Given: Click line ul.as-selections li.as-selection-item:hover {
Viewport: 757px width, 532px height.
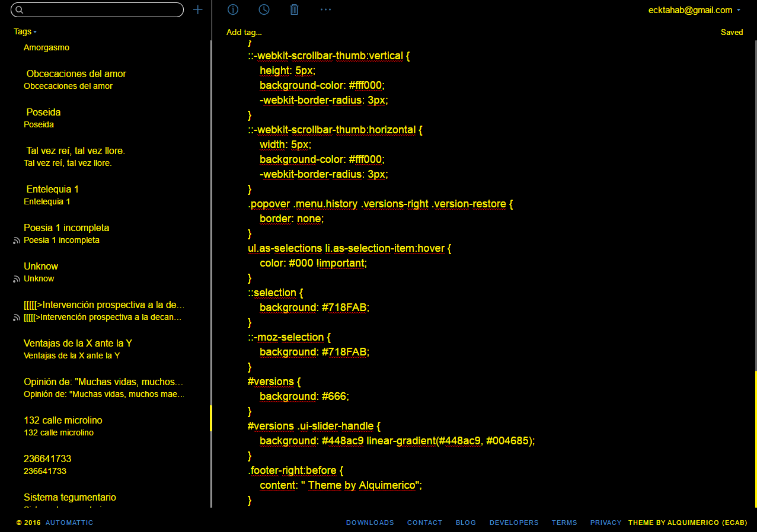Looking at the screenshot, I should pyautogui.click(x=349, y=248).
